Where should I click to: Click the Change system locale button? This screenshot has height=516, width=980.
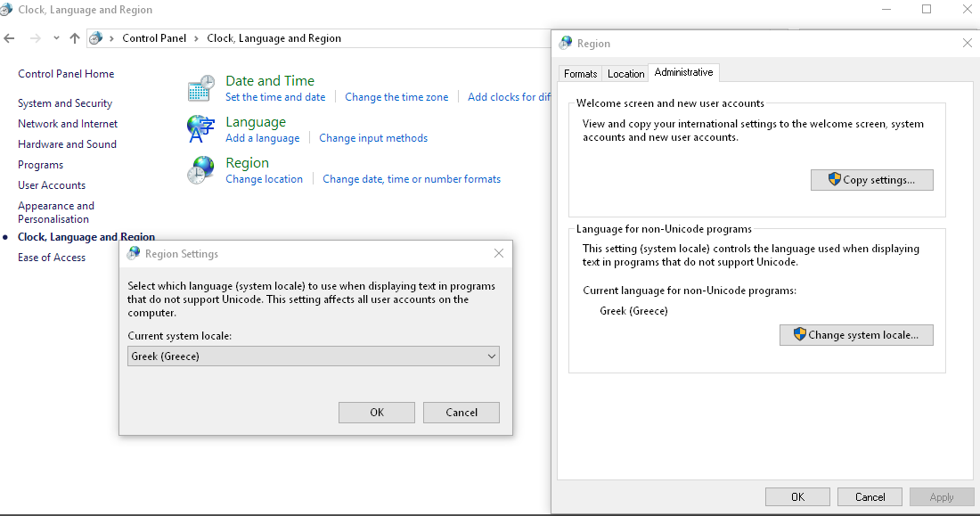pos(856,335)
